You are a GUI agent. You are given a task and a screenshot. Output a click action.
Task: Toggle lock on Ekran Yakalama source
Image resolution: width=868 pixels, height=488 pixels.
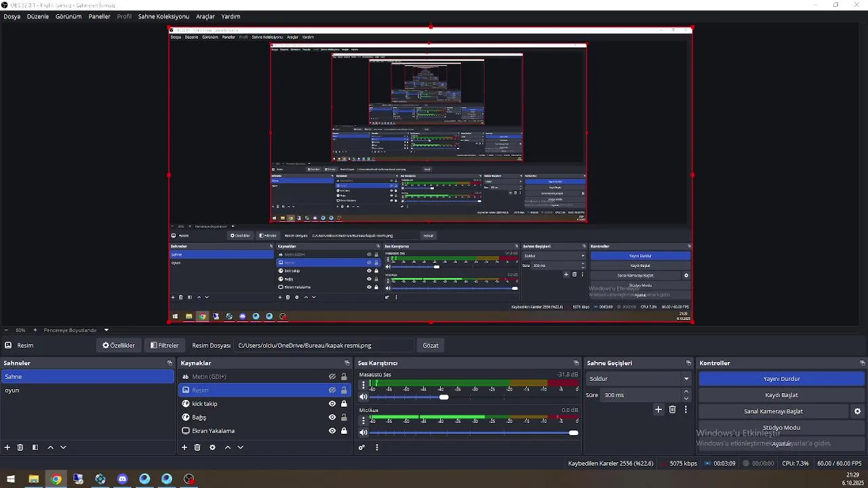click(x=344, y=431)
